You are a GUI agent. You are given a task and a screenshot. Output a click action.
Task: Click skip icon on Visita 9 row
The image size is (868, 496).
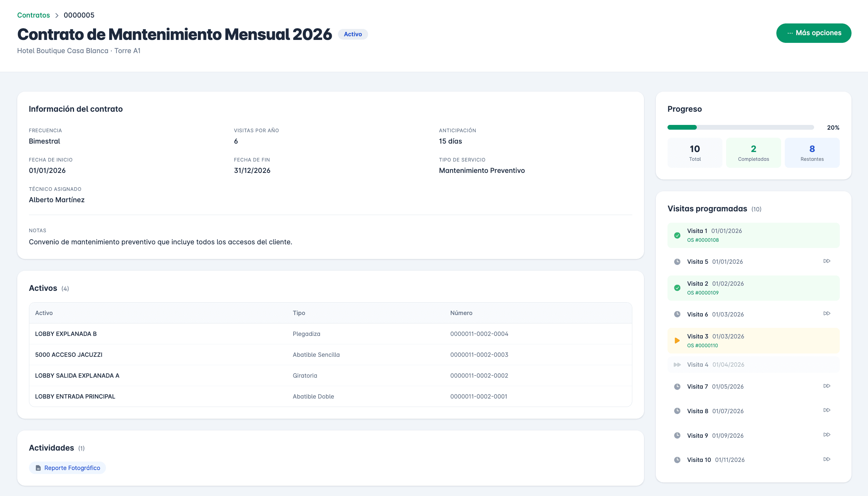827,435
